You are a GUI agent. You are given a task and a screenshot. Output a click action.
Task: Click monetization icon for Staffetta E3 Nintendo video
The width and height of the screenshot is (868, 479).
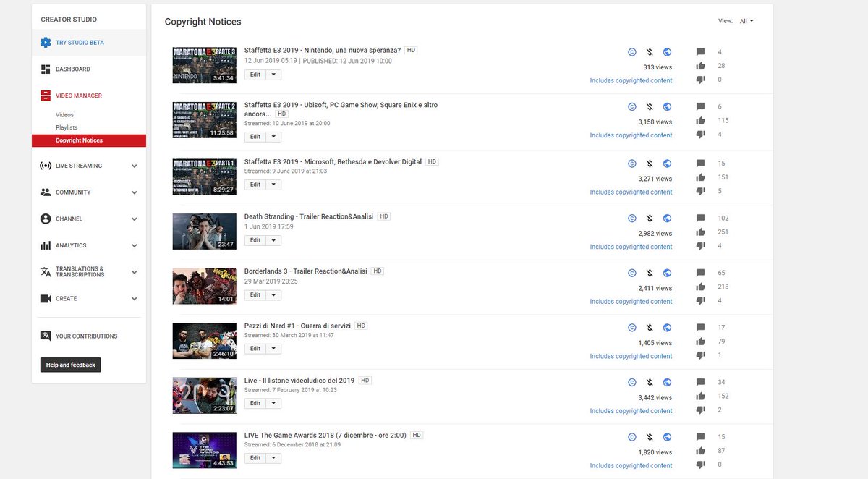click(x=650, y=51)
